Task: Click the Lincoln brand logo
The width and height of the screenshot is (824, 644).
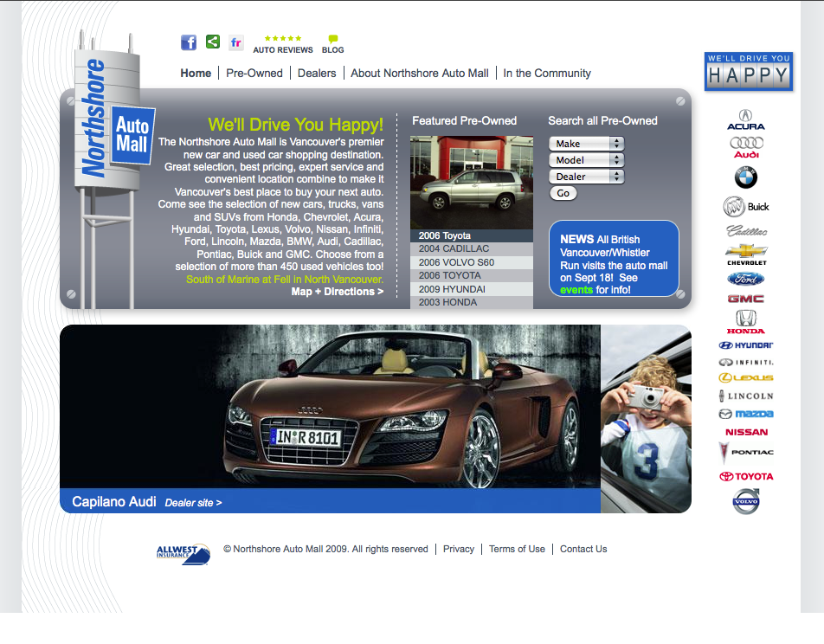Action: (746, 396)
